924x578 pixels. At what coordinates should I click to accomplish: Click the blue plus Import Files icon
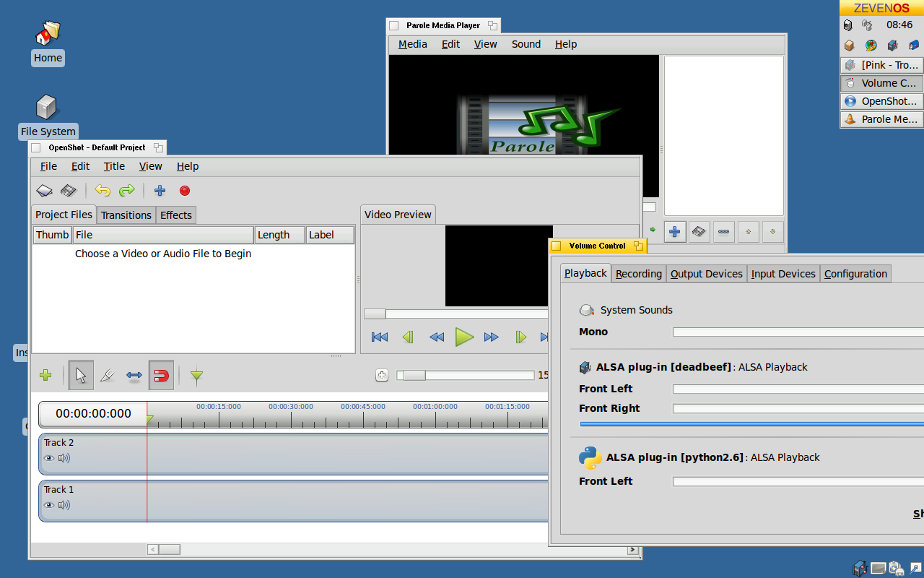tap(160, 191)
